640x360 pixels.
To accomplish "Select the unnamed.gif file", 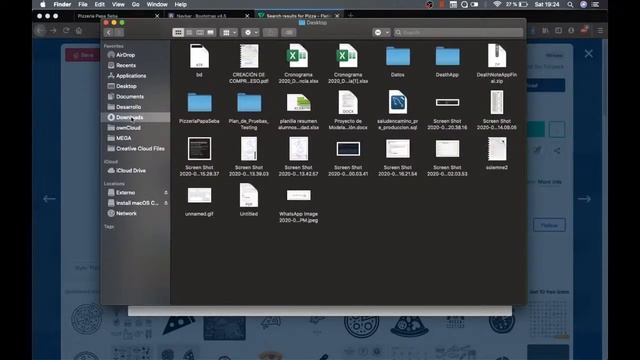I will 199,195.
